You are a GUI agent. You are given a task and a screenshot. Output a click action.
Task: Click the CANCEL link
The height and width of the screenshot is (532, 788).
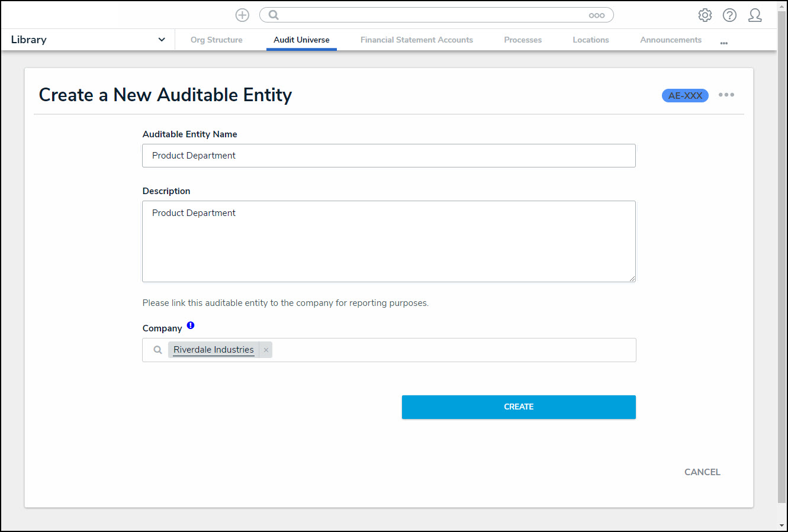pos(702,472)
